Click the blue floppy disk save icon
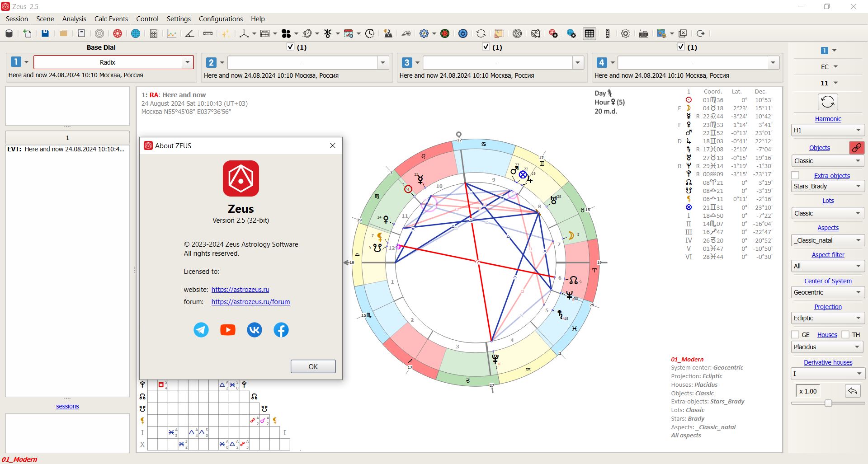This screenshot has width=868, height=464. click(x=45, y=33)
